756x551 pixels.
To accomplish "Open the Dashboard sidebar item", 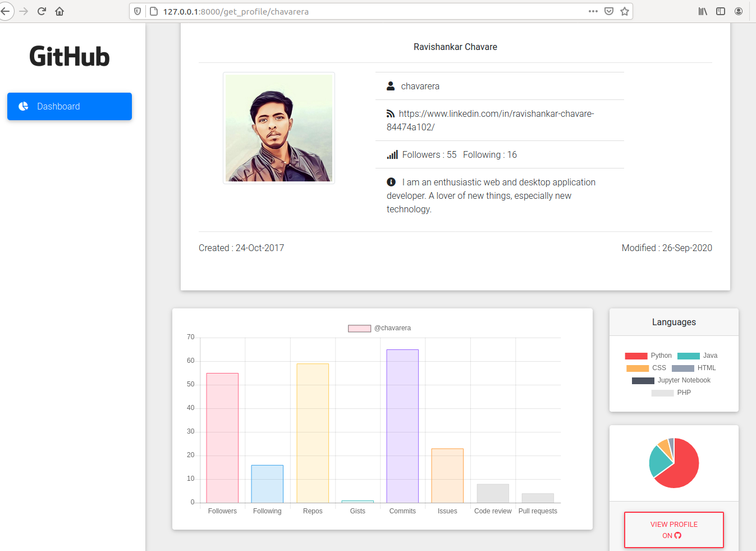I will click(70, 106).
